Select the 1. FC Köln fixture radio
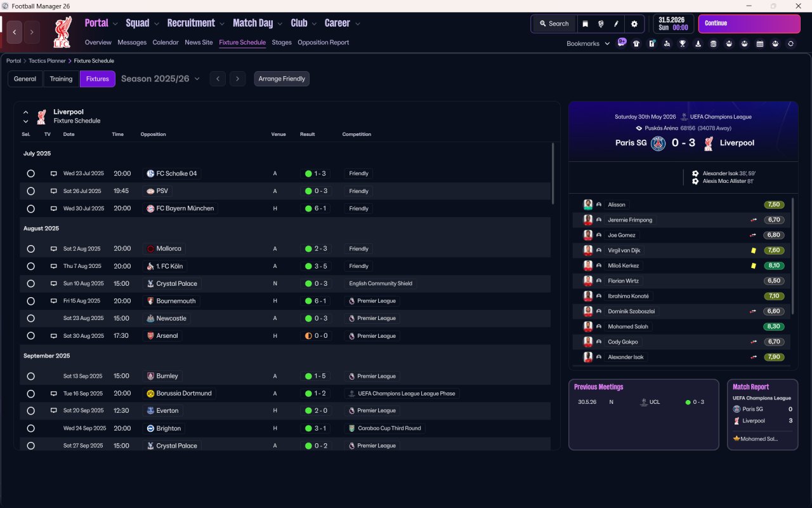 pos(30,266)
